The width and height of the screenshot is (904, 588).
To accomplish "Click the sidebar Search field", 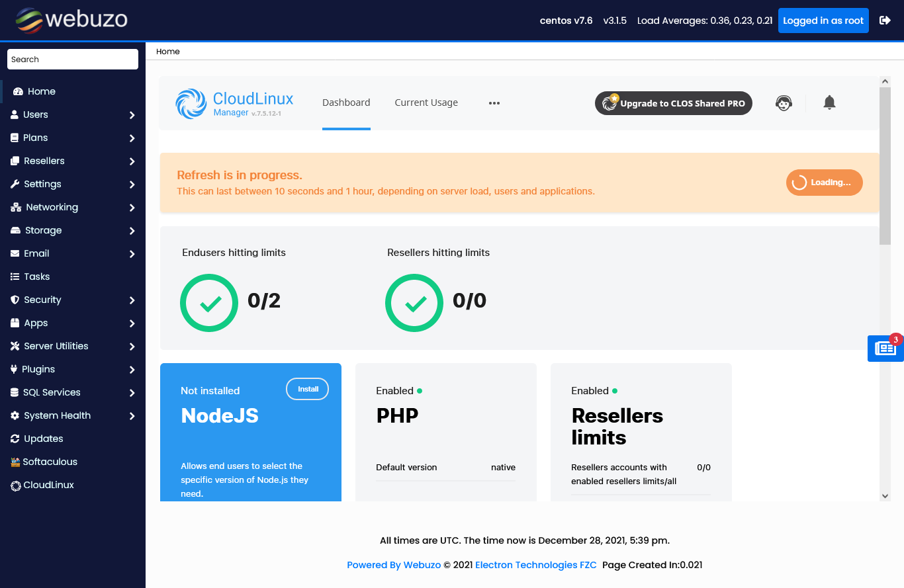I will [73, 59].
